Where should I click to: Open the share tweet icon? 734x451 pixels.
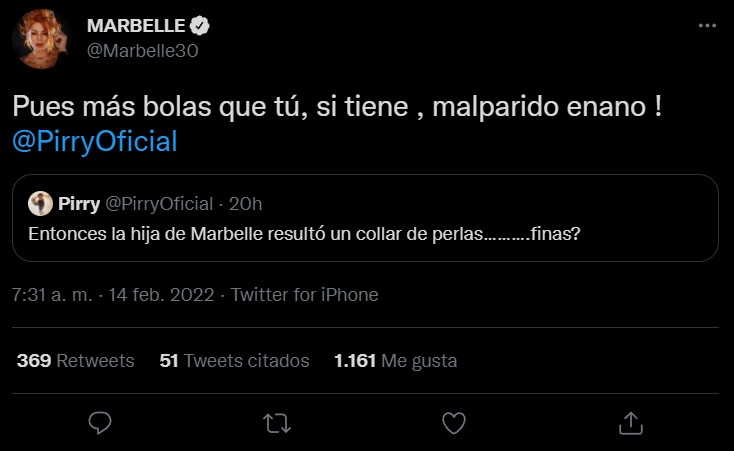pos(631,423)
